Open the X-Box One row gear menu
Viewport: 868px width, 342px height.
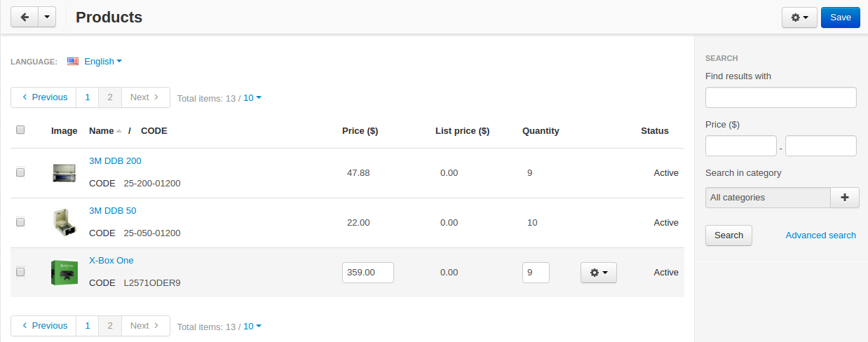[599, 273]
